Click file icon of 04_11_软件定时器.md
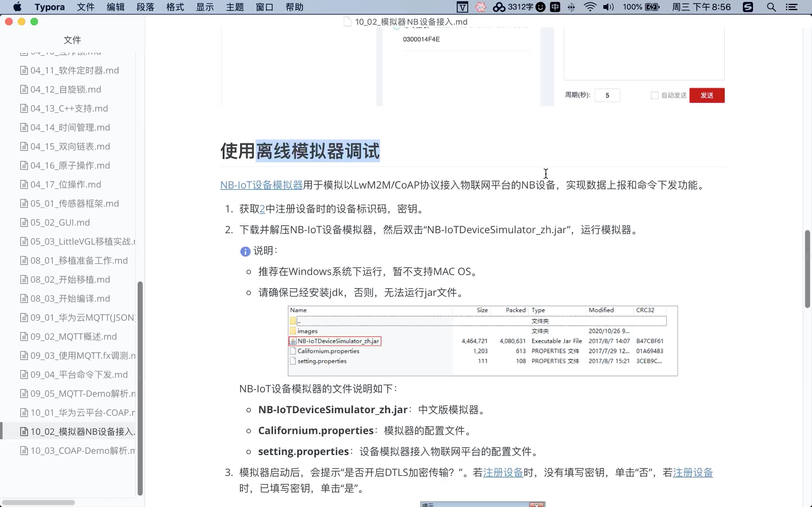This screenshot has width=812, height=507. coord(24,70)
